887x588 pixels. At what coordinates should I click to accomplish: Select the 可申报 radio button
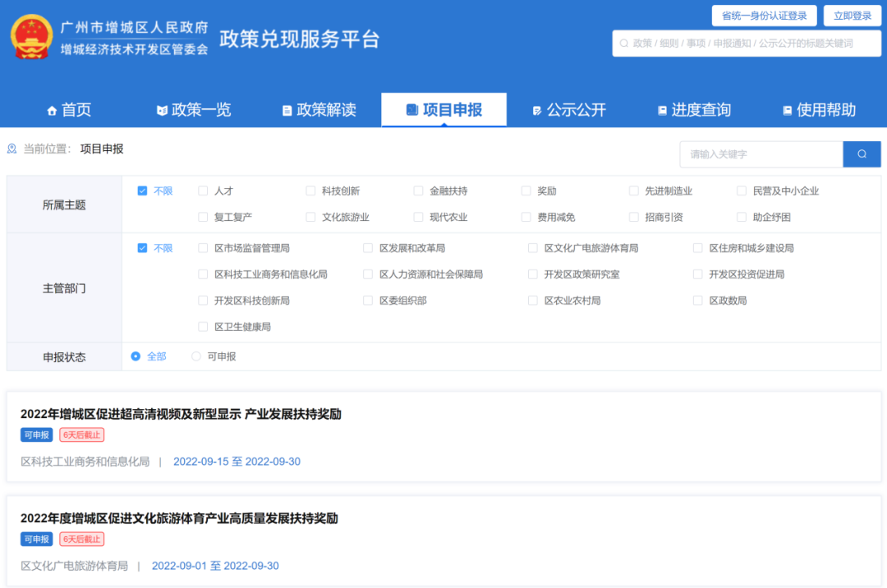196,356
